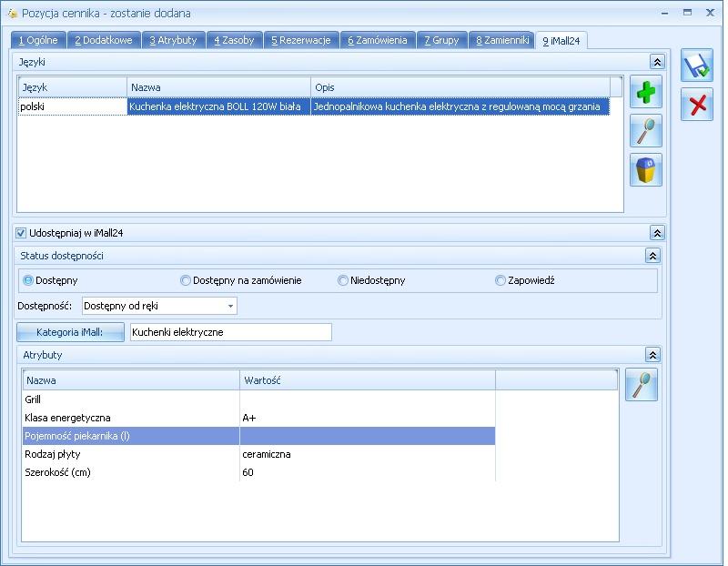
Task: Open attribute details with magnifier beside Atrybuty table
Action: pos(642,384)
